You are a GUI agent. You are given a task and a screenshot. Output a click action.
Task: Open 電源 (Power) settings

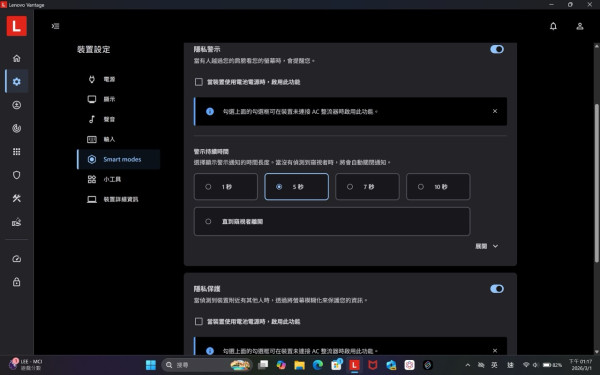(x=118, y=79)
